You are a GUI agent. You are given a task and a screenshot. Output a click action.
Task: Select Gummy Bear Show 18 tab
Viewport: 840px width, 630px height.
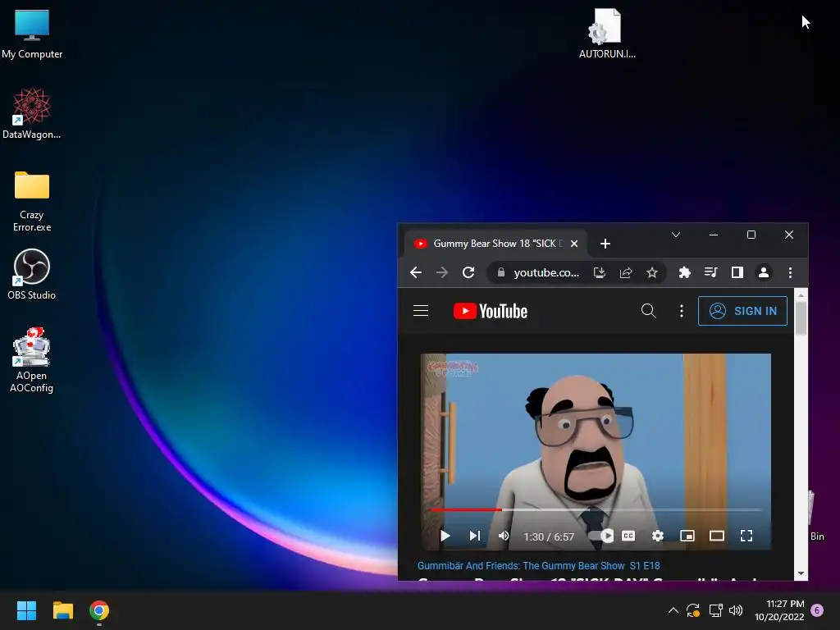coord(495,244)
